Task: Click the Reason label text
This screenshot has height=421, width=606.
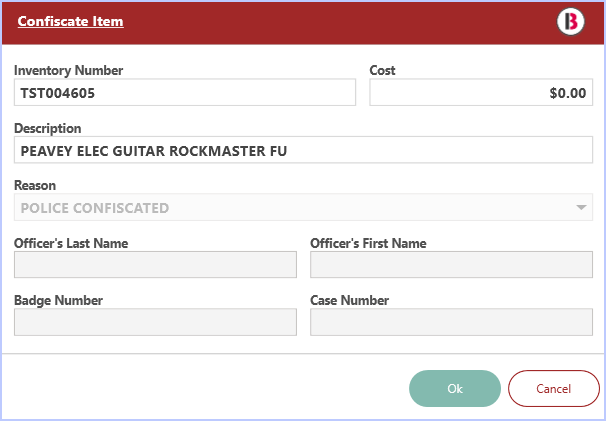Action: [35, 185]
